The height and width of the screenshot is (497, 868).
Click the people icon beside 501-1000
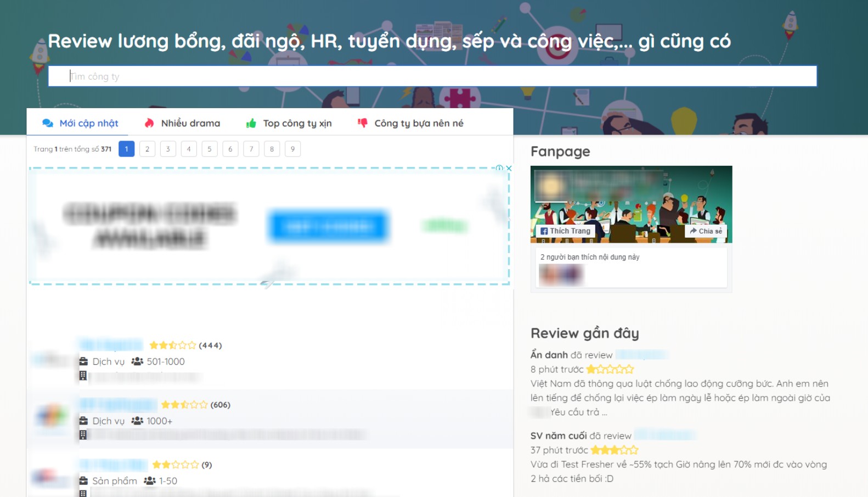click(x=137, y=361)
